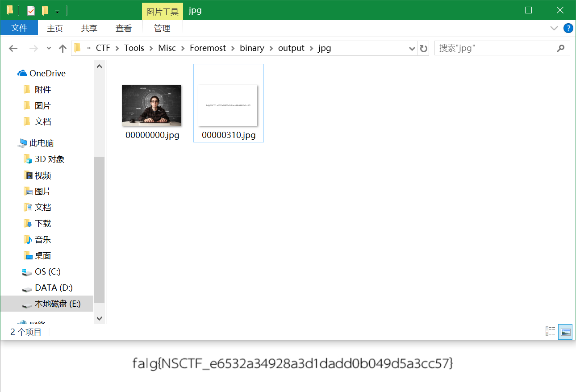The height and width of the screenshot is (392, 576).
Task: Switch to large icons view in status bar
Action: (x=565, y=332)
